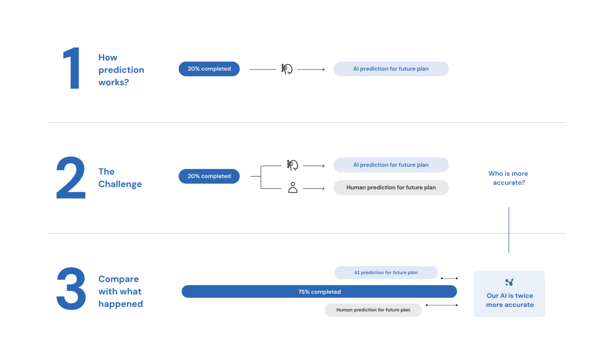Select the human person icon in step 2

tap(293, 188)
